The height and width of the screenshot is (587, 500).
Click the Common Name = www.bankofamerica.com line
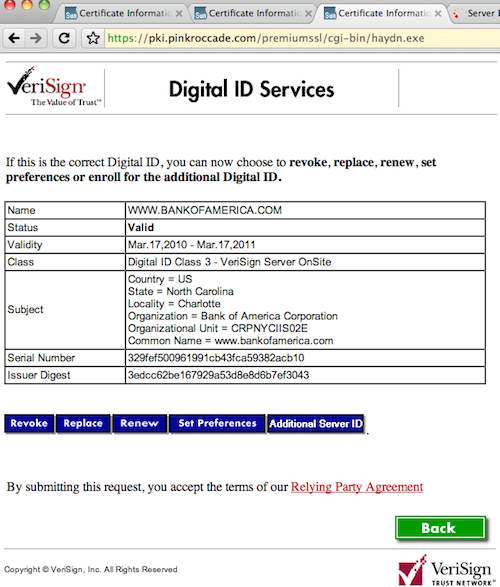[230, 341]
